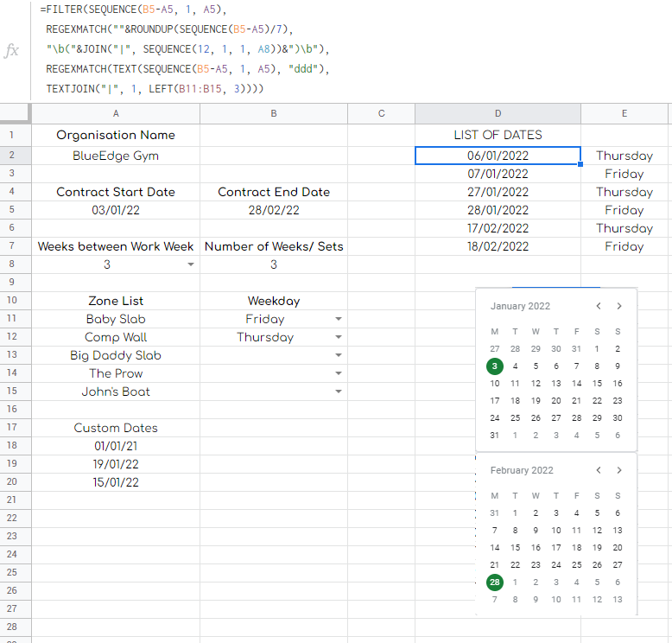
Task: Select cell containing 27/01/2022
Action: [x=498, y=192]
